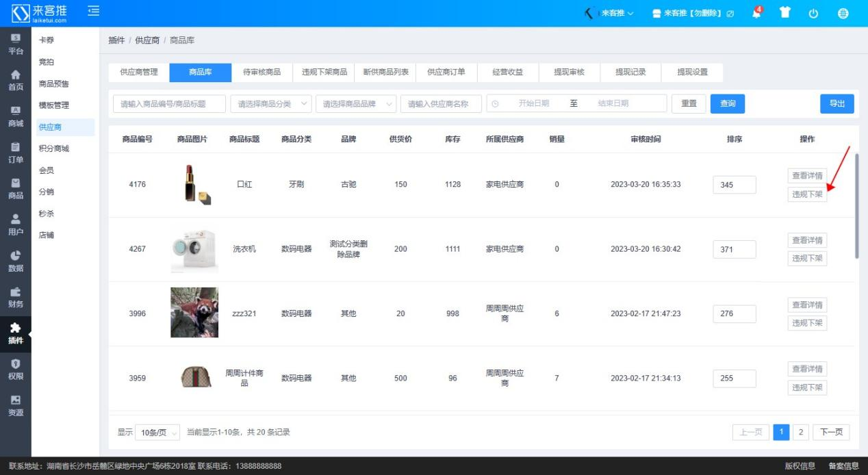Switch to 违规下架商品 tab
Image resolution: width=868 pixels, height=475 pixels.
(324, 72)
